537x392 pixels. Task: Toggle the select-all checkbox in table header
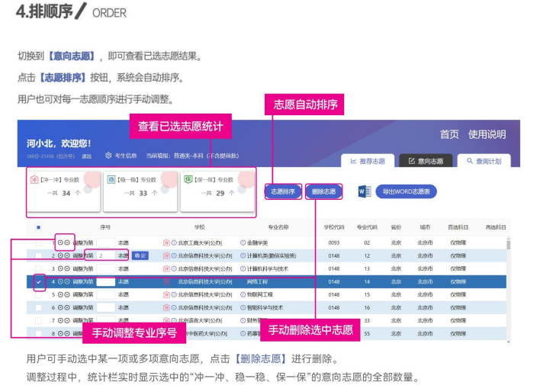click(39, 227)
